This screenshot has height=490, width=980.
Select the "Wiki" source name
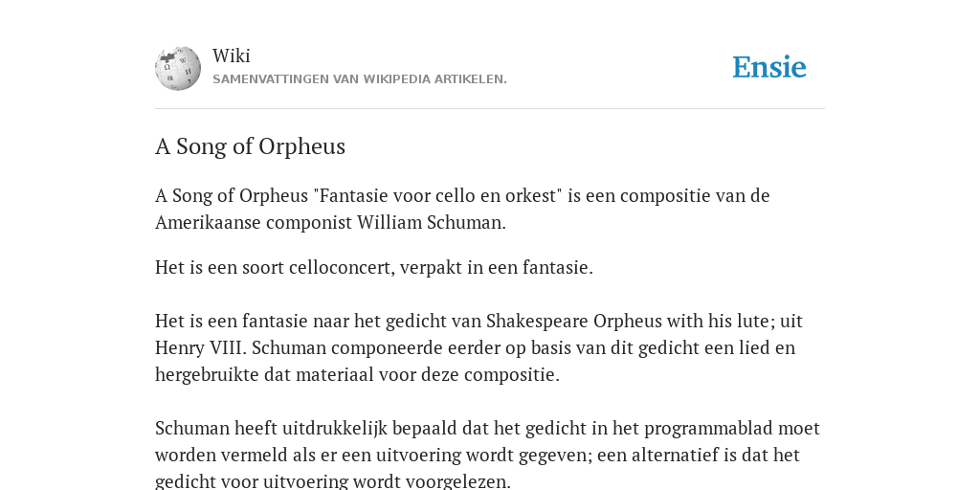[232, 56]
